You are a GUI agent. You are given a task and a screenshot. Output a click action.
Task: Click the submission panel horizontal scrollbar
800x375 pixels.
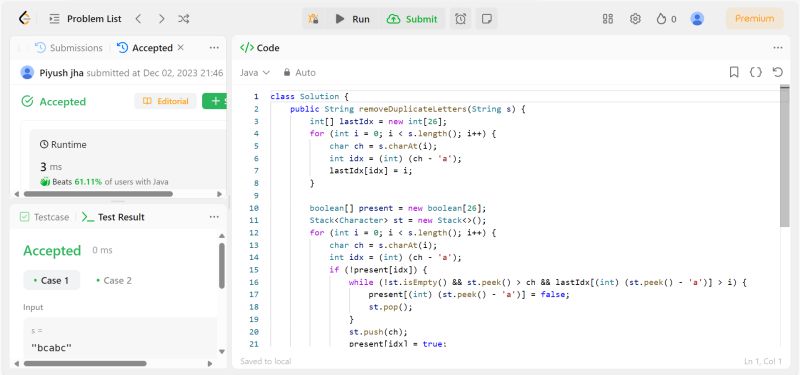point(98,194)
